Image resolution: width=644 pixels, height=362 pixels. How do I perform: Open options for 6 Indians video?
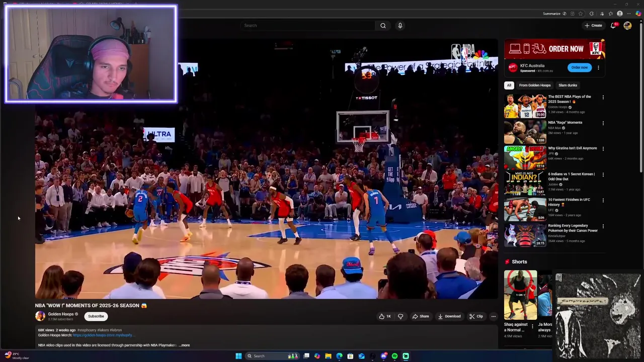[x=603, y=174]
